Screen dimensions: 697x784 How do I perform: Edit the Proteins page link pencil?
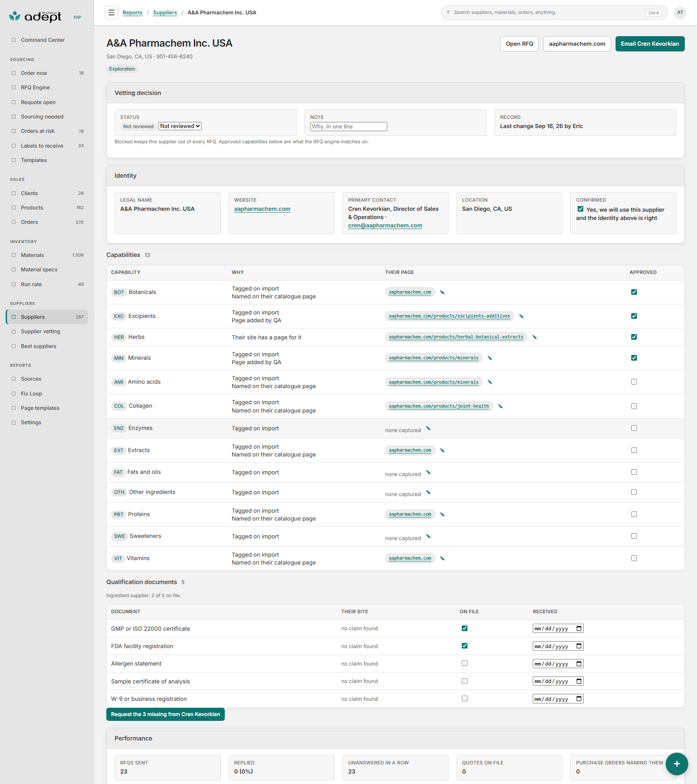click(x=442, y=514)
